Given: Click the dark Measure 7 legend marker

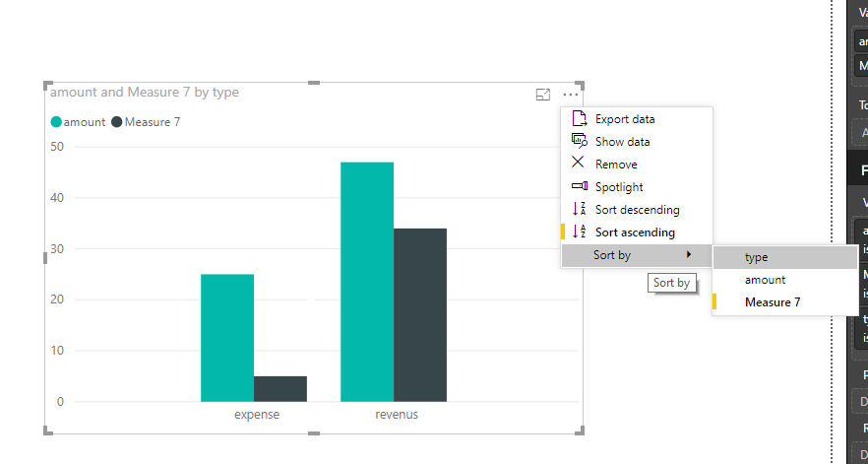Looking at the screenshot, I should click(x=117, y=122).
